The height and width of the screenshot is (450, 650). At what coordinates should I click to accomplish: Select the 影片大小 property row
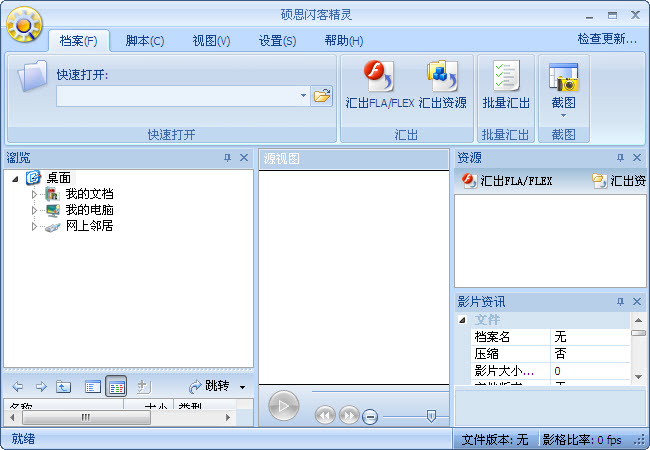(551, 371)
